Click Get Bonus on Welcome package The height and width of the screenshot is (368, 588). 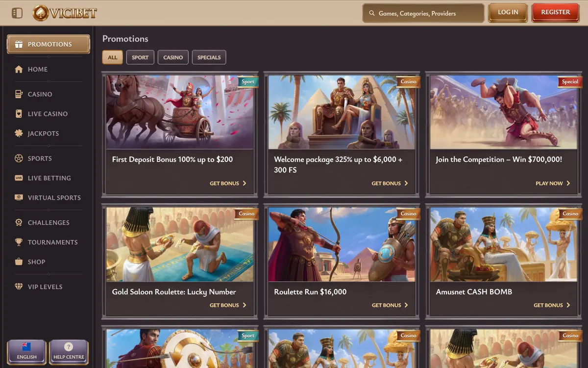click(x=390, y=183)
